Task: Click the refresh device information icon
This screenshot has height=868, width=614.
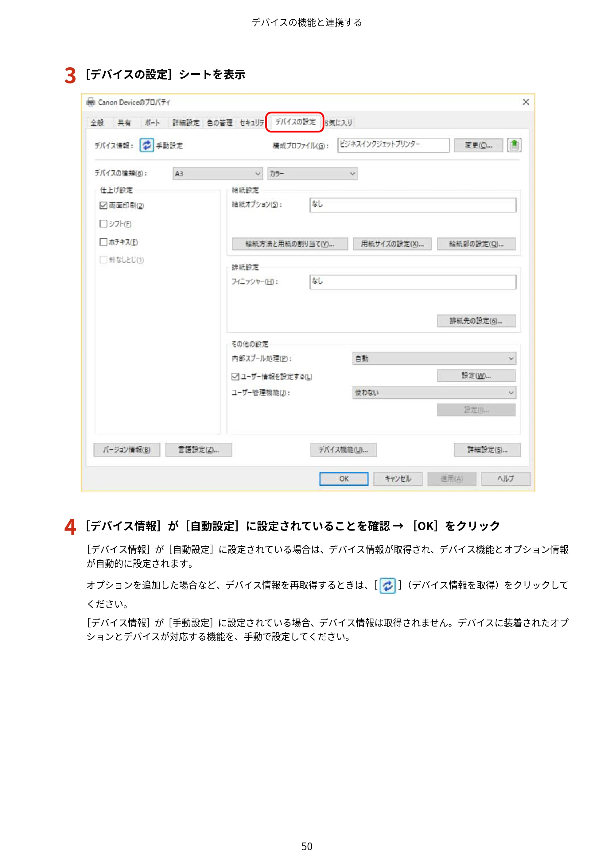Action: (x=146, y=145)
